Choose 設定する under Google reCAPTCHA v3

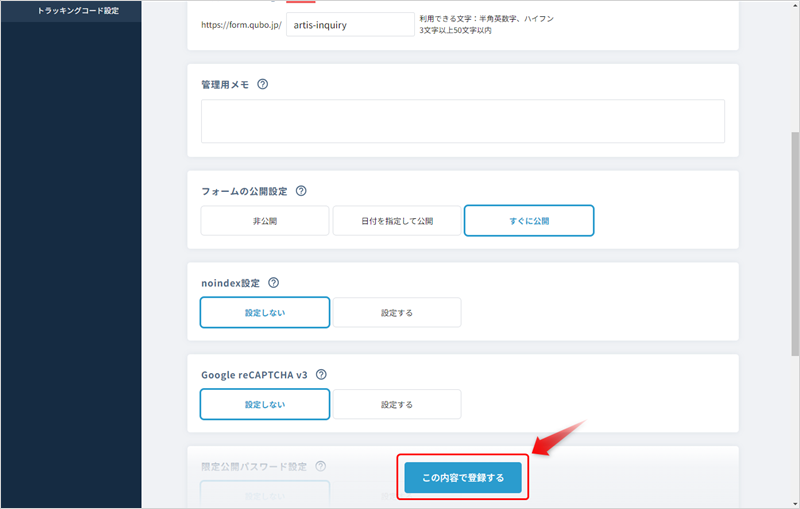397,404
